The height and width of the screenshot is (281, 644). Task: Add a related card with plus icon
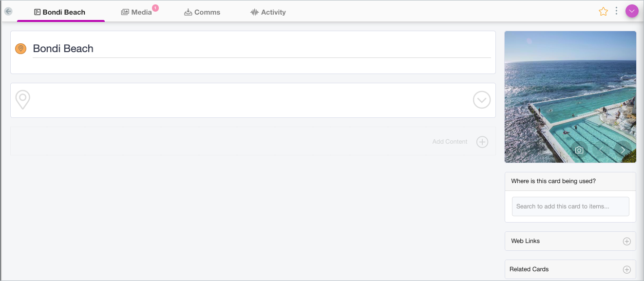(x=627, y=270)
